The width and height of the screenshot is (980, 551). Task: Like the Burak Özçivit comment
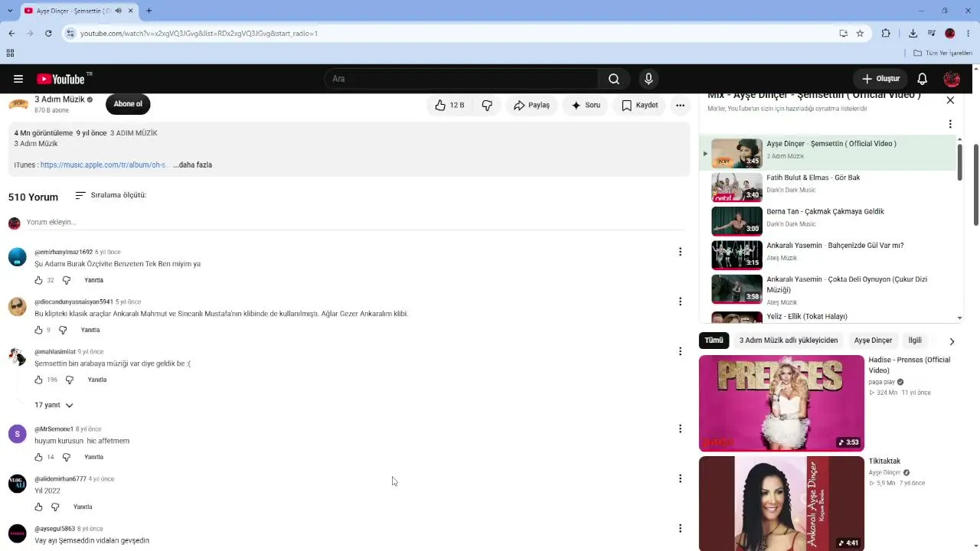[38, 280]
